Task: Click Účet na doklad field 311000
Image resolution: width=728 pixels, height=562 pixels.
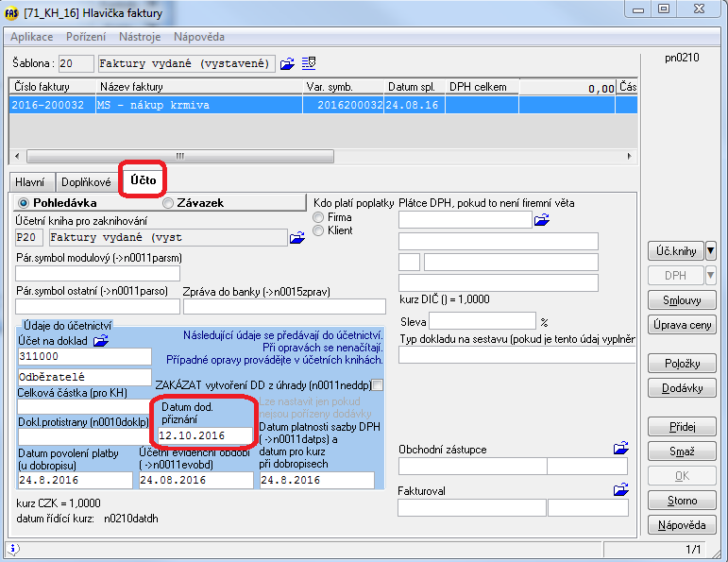Action: [84, 357]
